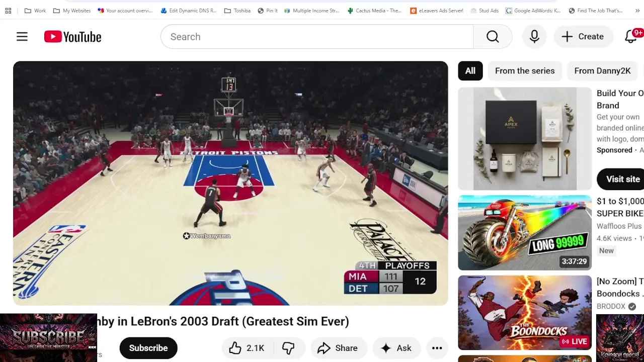
Task: Click the Waffloos Plus channel name
Action: pos(619,226)
